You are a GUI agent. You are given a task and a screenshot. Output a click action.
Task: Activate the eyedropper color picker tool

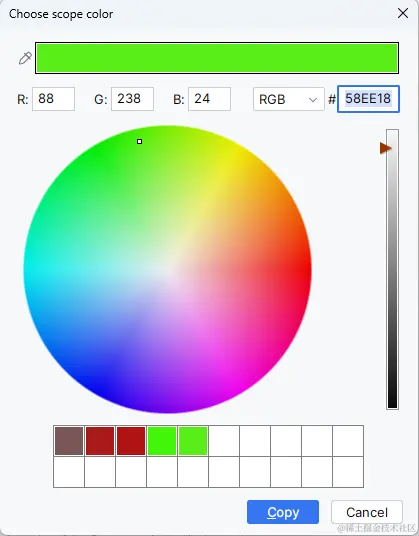(25, 58)
